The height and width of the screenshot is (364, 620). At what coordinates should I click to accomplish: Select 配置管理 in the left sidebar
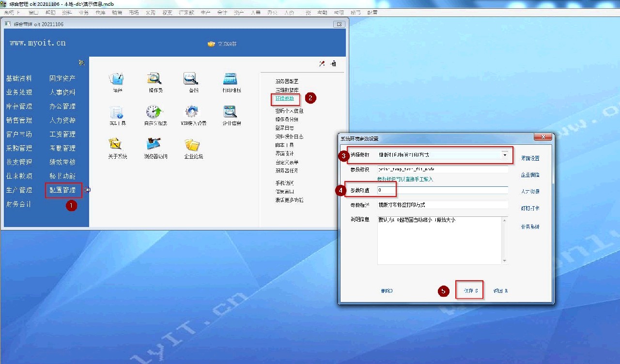(62, 190)
